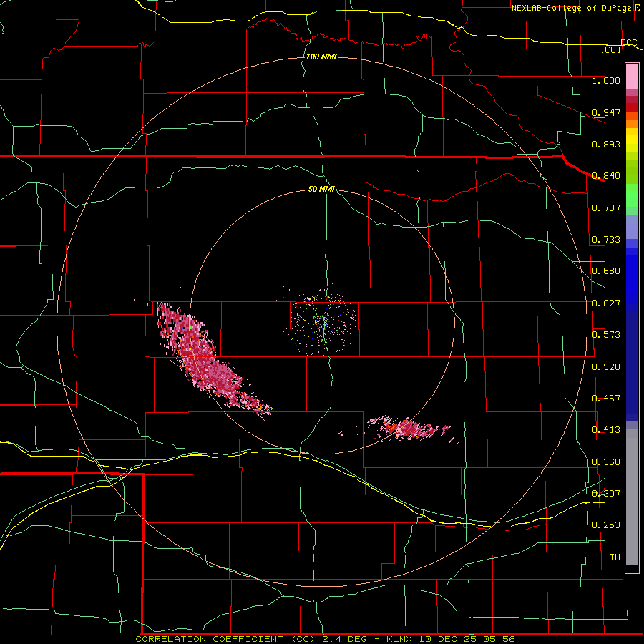
Task: Pick the light pink swatch at the color bar top
Action: pos(632,77)
